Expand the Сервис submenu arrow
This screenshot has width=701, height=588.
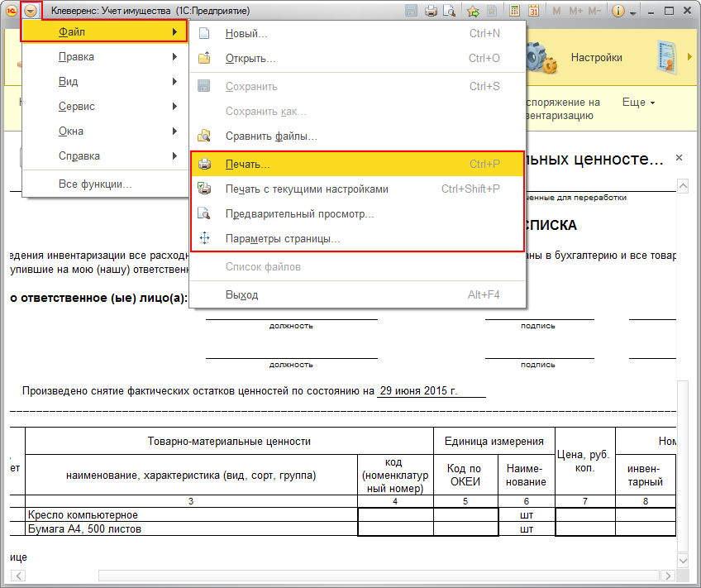click(x=174, y=106)
